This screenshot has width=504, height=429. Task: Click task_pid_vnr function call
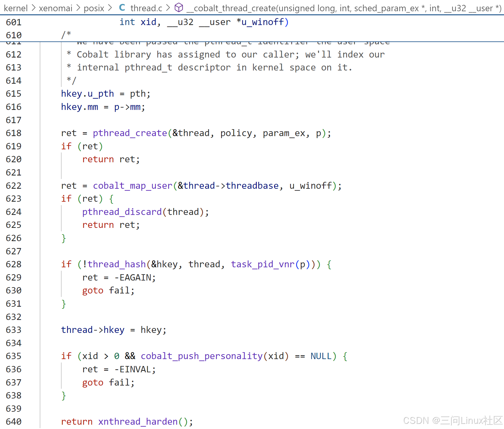coord(263,264)
